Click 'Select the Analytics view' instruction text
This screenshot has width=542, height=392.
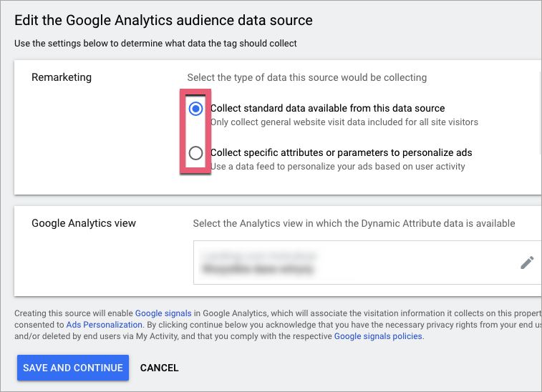click(354, 223)
